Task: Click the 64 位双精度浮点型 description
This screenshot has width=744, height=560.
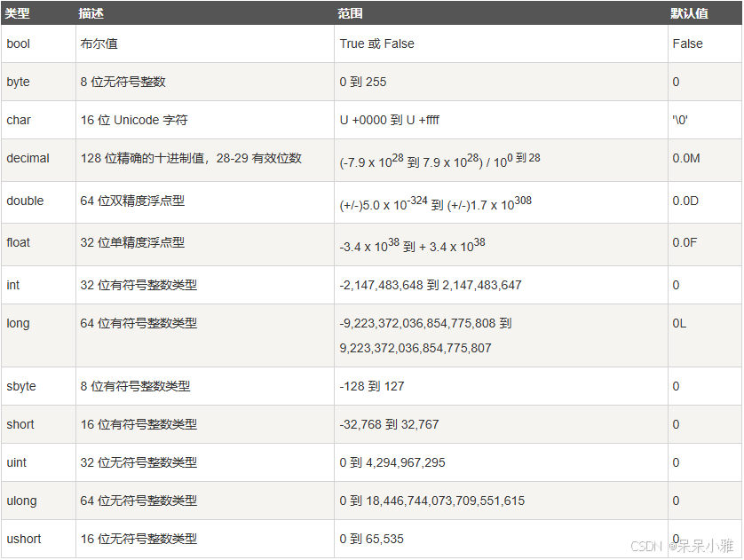Action: tap(132, 201)
